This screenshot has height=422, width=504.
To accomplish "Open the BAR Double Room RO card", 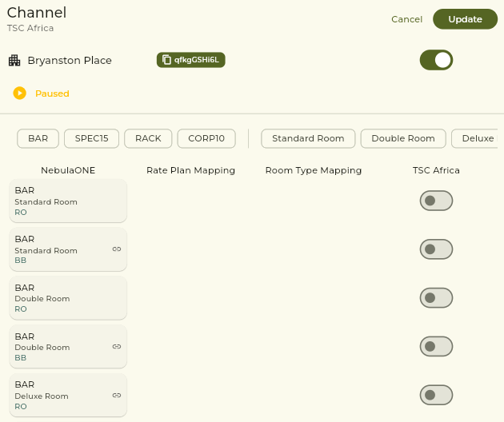I will tap(68, 297).
